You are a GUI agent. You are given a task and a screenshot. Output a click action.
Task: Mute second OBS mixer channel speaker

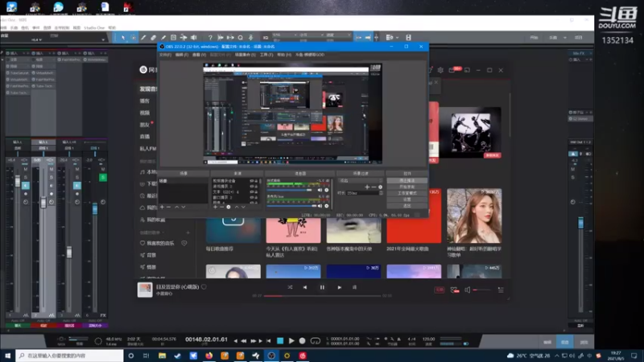320,206
